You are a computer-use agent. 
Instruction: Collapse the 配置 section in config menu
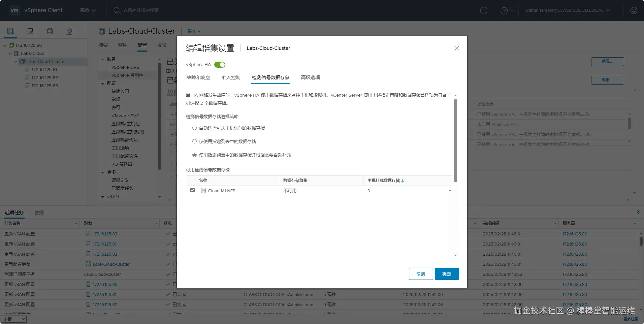[103, 84]
